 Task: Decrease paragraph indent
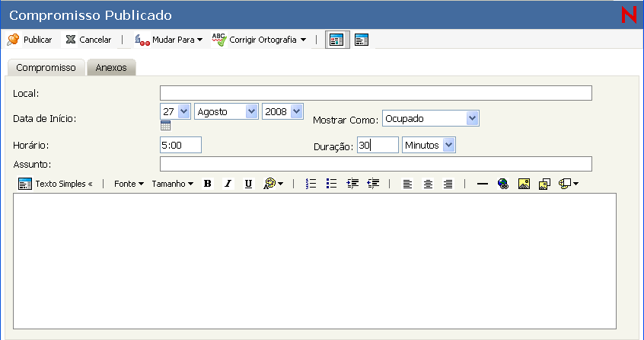(373, 184)
